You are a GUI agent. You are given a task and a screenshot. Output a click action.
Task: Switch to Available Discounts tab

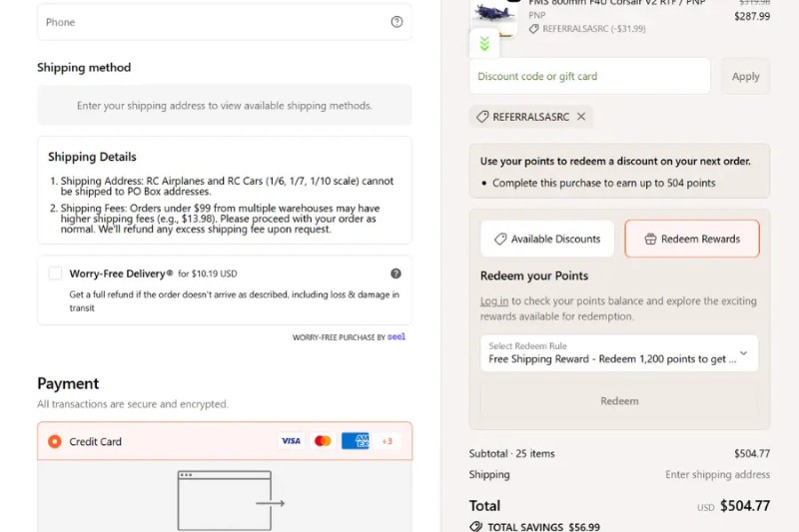(547, 239)
